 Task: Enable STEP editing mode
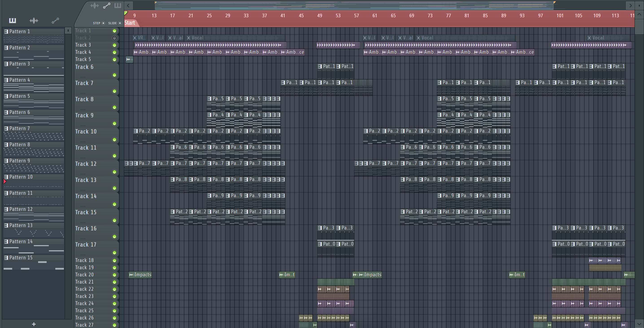(x=103, y=23)
